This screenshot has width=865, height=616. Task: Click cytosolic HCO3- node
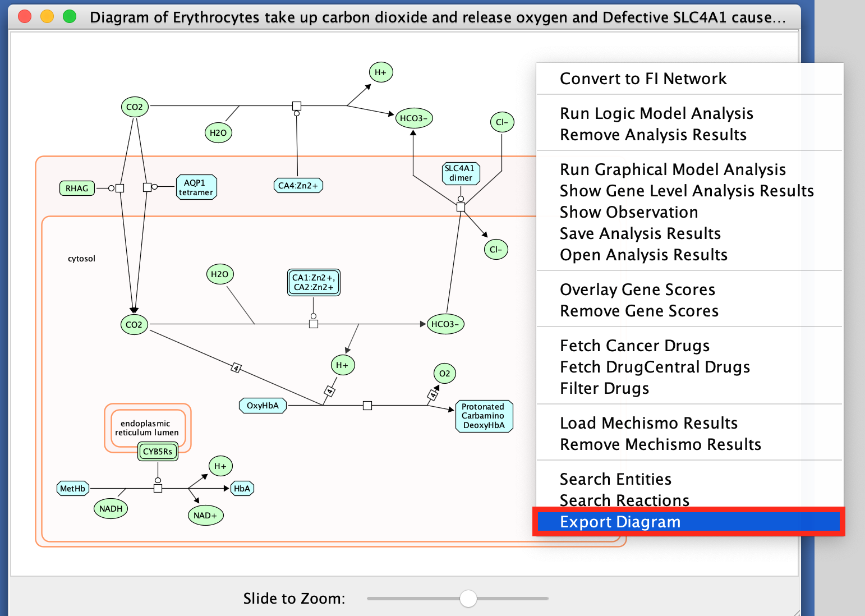445,324
